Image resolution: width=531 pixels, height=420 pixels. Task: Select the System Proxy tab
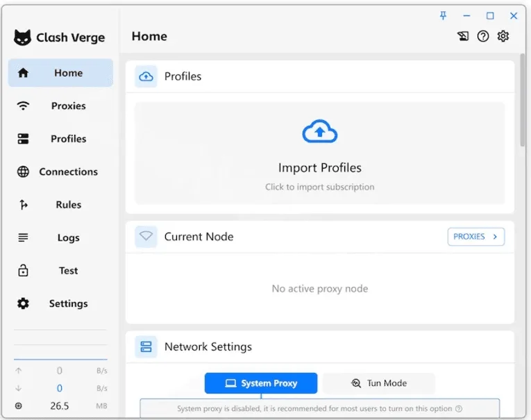[261, 383]
